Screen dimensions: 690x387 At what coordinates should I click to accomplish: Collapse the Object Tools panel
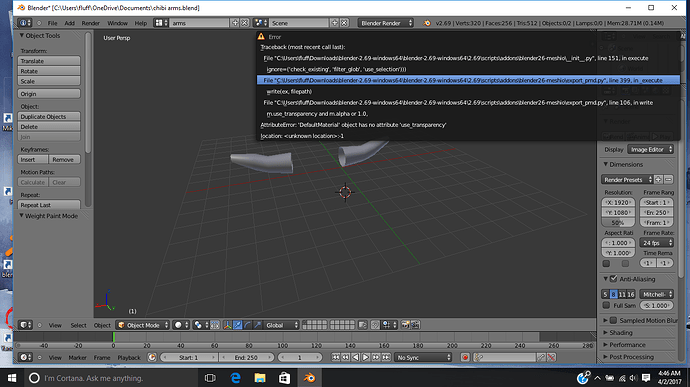click(42, 36)
